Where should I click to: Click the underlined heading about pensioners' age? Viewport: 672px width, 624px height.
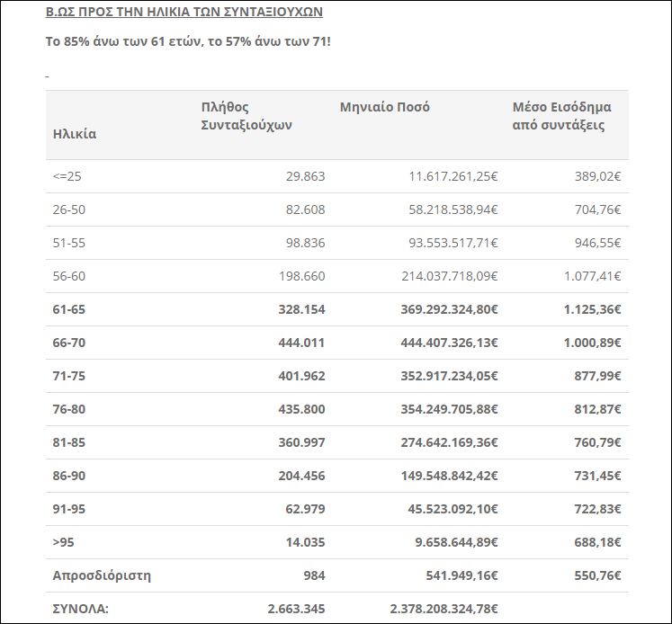coord(184,13)
